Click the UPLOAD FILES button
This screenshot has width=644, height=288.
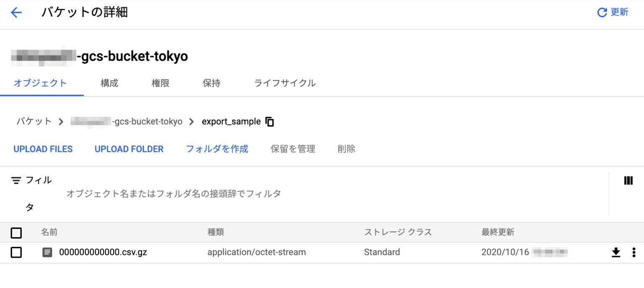(43, 149)
